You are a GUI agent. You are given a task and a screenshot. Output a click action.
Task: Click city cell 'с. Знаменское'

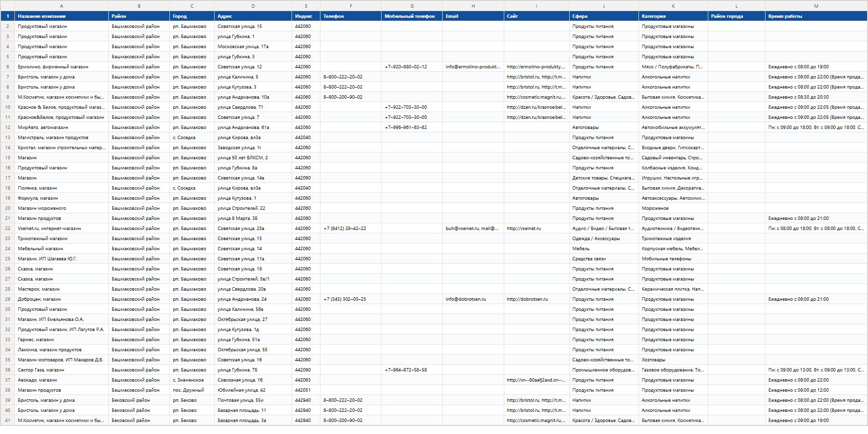pyautogui.click(x=192, y=380)
